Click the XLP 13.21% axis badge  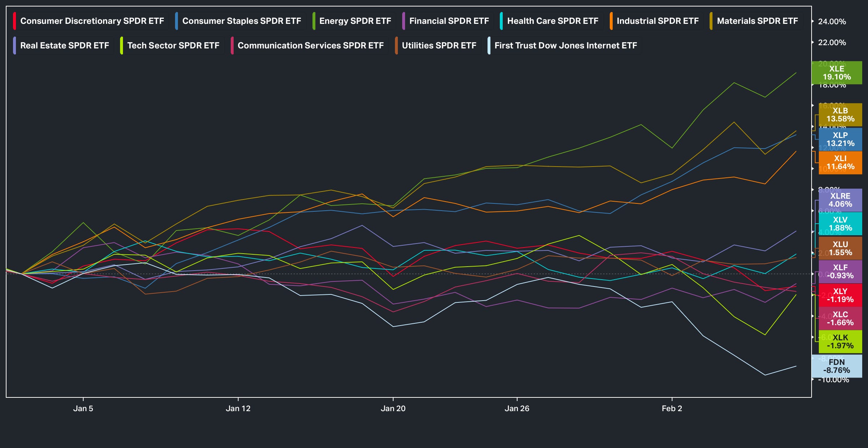(x=840, y=139)
